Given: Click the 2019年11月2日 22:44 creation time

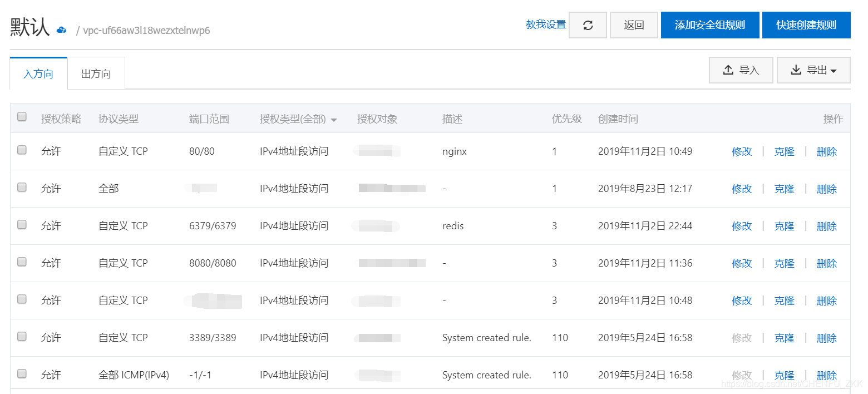Looking at the screenshot, I should tap(645, 226).
